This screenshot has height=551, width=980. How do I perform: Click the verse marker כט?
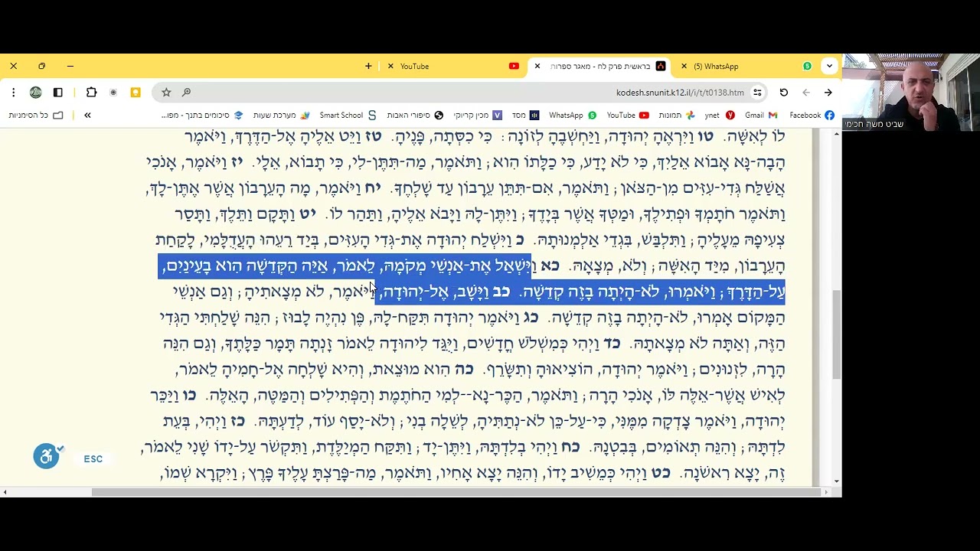click(x=661, y=473)
